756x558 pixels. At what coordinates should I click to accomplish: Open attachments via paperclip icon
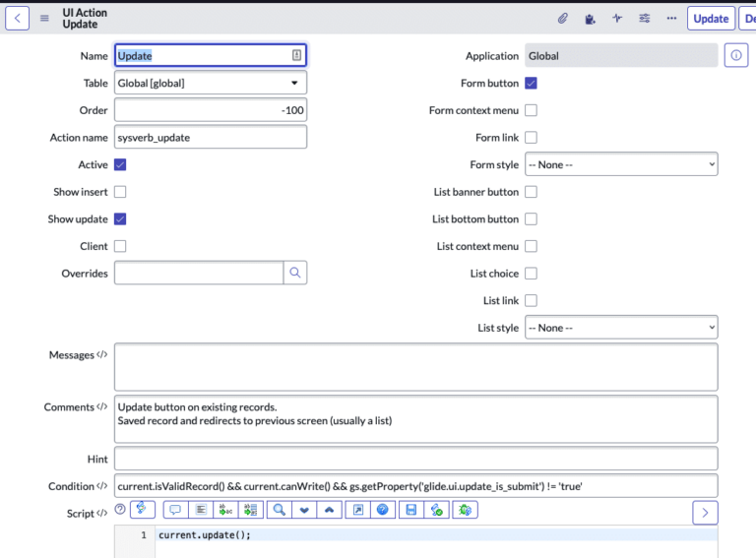pyautogui.click(x=563, y=19)
